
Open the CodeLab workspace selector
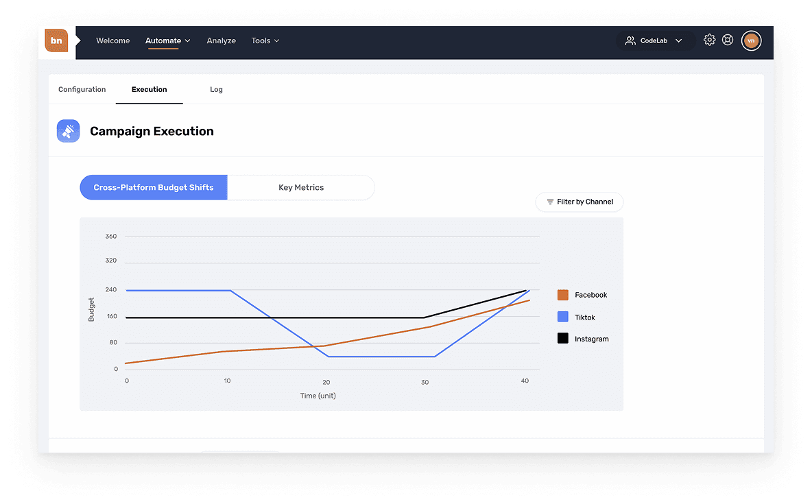[x=655, y=41]
